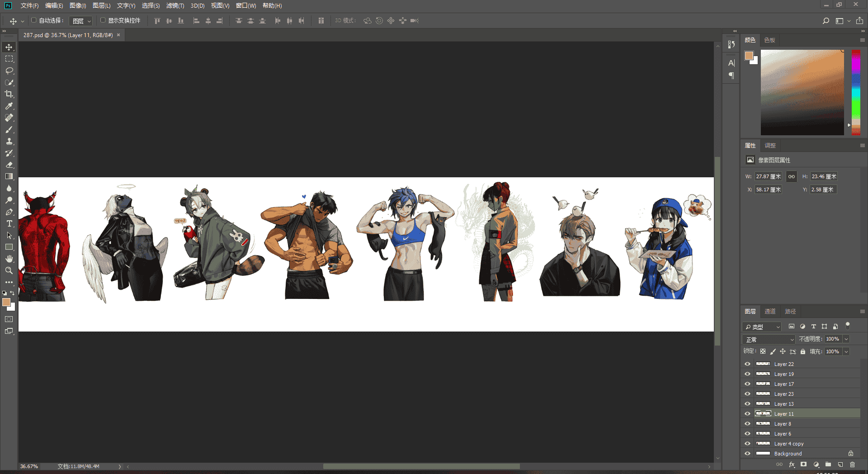
Task: Click the zoom percentage field 36.67%
Action: (29, 466)
